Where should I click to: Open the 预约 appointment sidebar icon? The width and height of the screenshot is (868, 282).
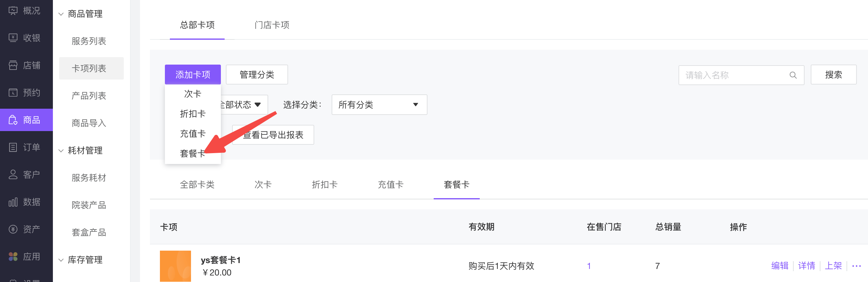(13, 93)
